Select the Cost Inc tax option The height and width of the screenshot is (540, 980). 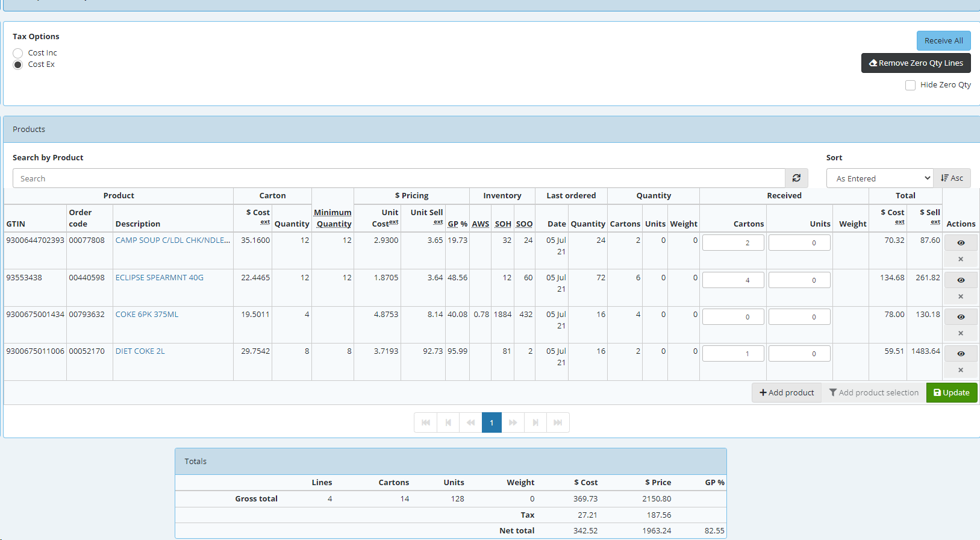(18, 53)
